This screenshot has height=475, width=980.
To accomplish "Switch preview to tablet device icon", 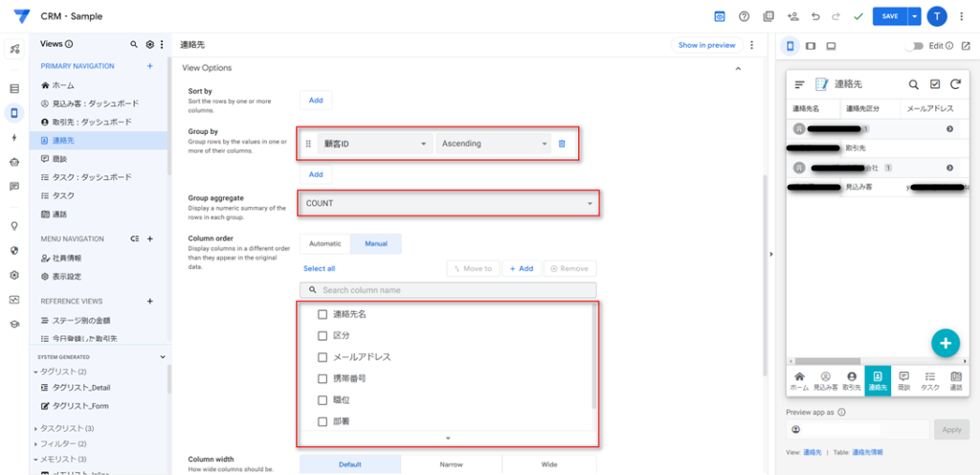I will [x=811, y=45].
